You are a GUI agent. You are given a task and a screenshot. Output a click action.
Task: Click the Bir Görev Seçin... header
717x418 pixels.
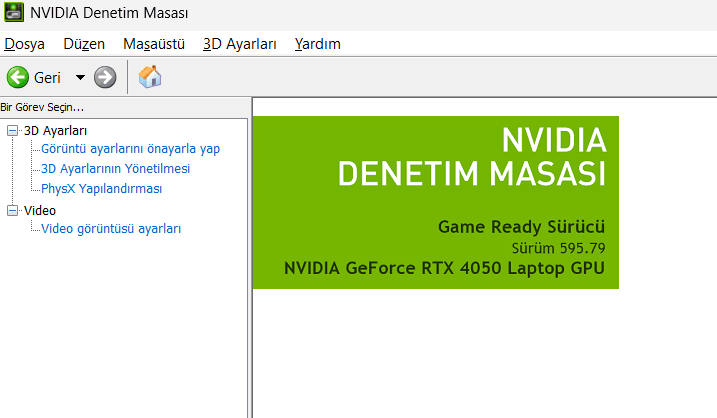point(42,107)
